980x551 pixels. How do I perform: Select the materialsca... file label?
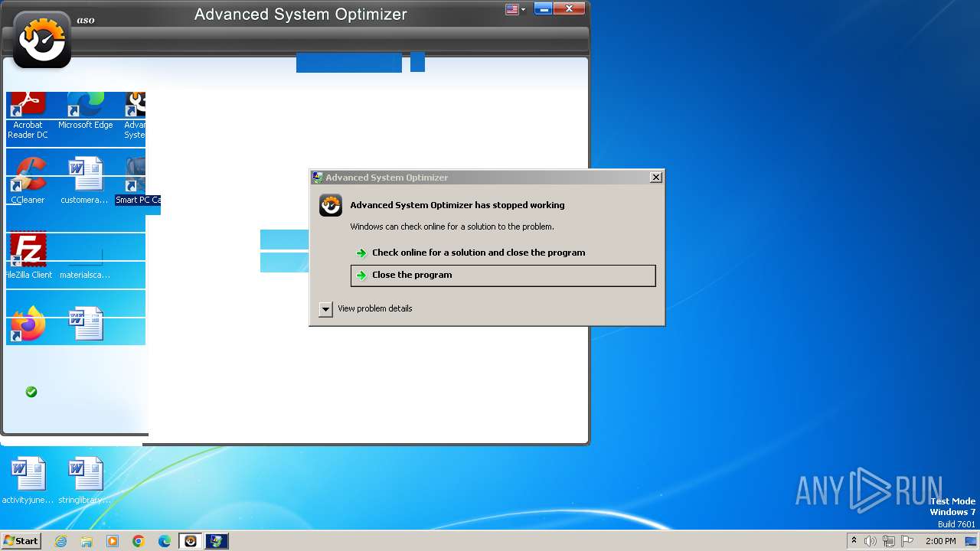[85, 275]
